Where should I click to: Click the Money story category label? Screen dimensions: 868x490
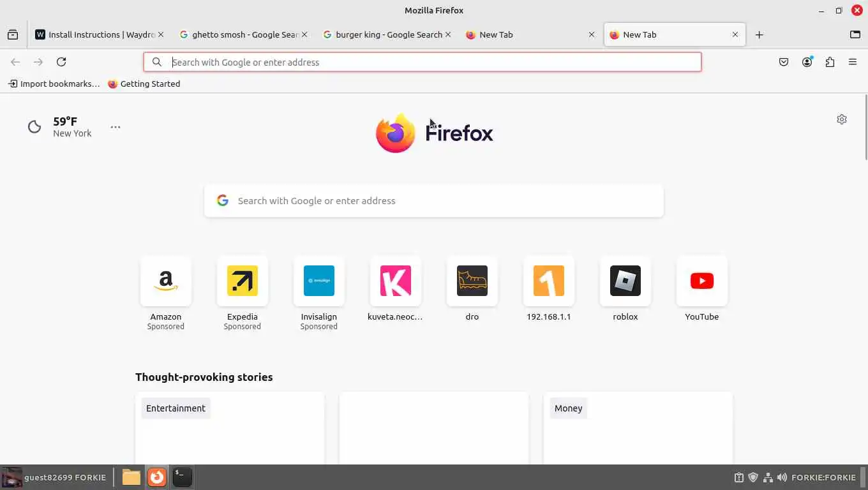568,408
